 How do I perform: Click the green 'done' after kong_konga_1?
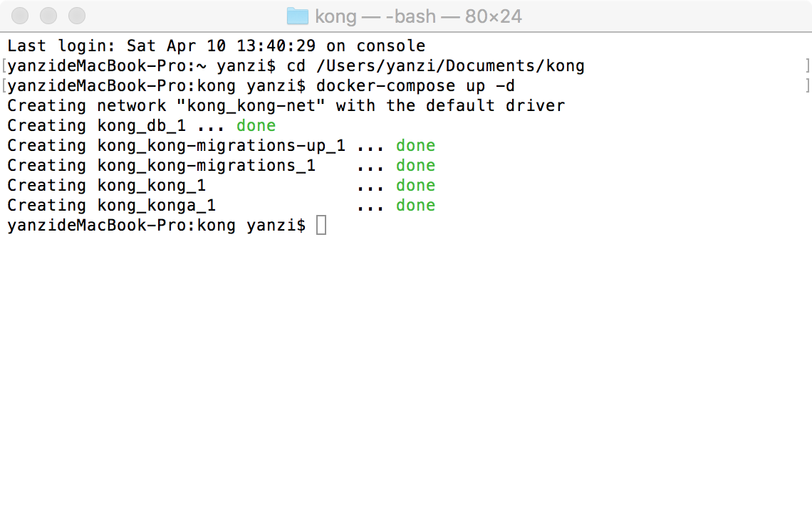pos(415,206)
